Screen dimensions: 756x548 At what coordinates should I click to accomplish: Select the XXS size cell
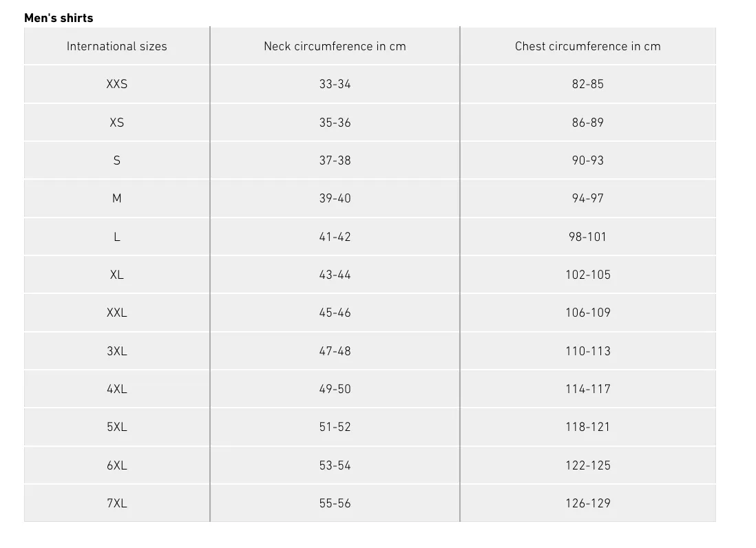point(116,84)
